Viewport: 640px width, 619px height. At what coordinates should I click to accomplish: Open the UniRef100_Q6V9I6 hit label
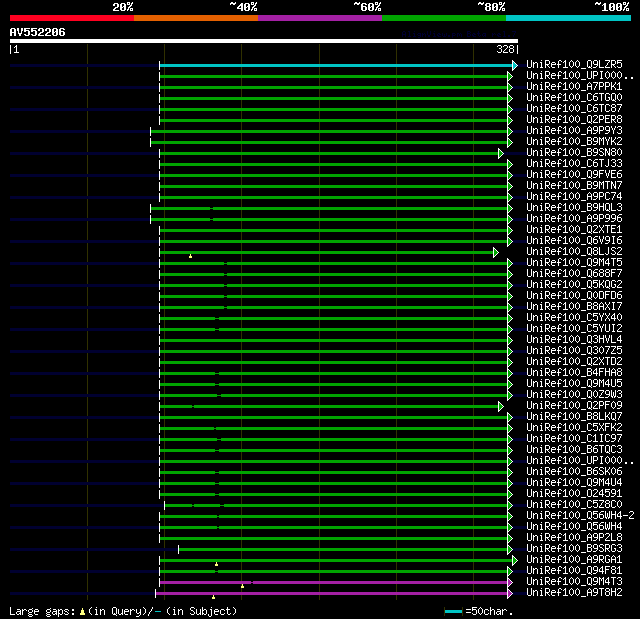pos(574,240)
